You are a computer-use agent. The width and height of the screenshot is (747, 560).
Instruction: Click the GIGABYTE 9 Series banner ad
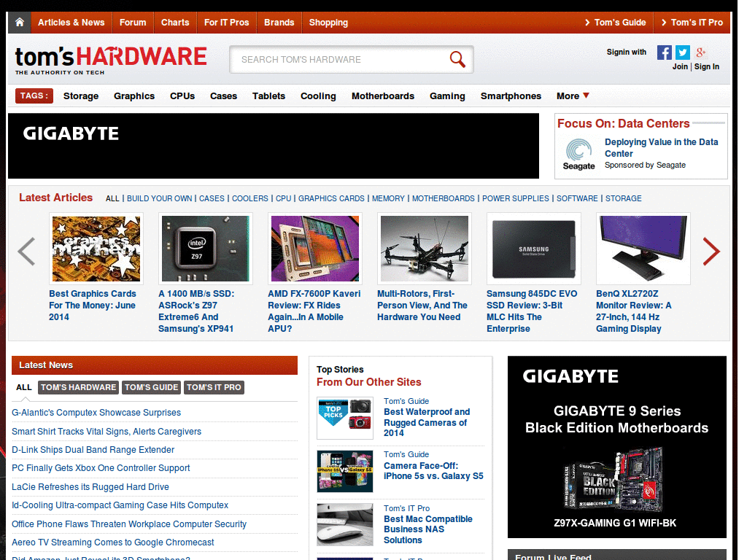[616, 446]
